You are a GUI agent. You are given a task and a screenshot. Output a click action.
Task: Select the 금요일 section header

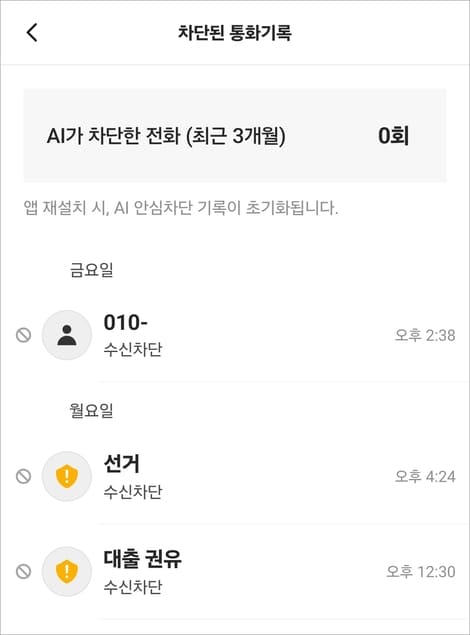pyautogui.click(x=91, y=270)
